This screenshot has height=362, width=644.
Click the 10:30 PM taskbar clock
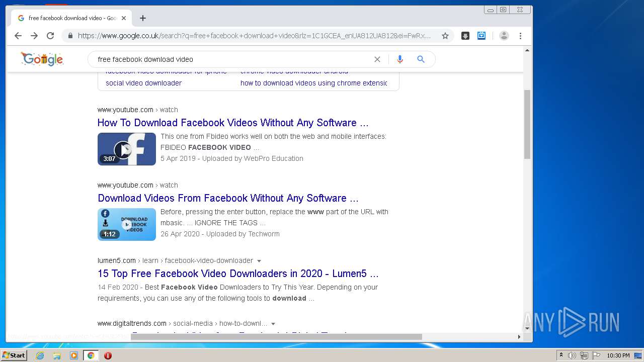[x=618, y=355]
